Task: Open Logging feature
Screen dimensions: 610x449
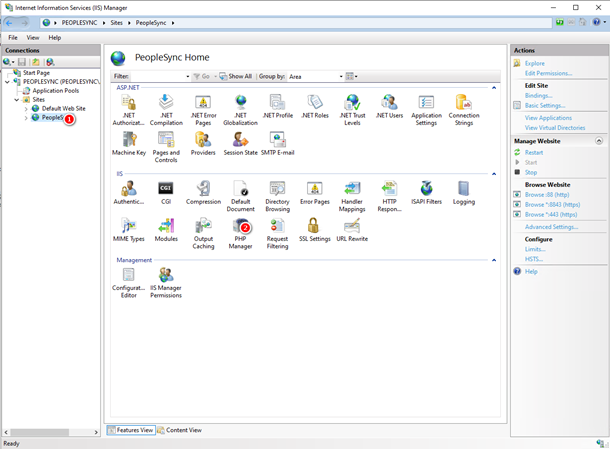Action: 464,193
